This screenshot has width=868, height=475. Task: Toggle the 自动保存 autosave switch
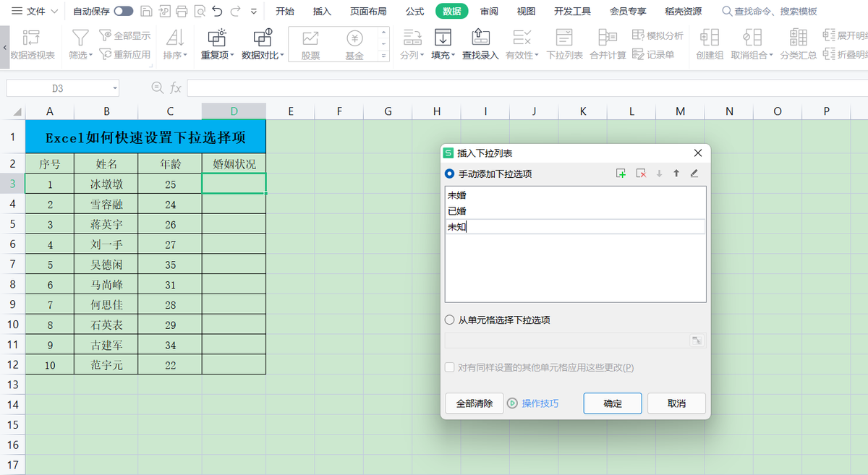(x=124, y=12)
